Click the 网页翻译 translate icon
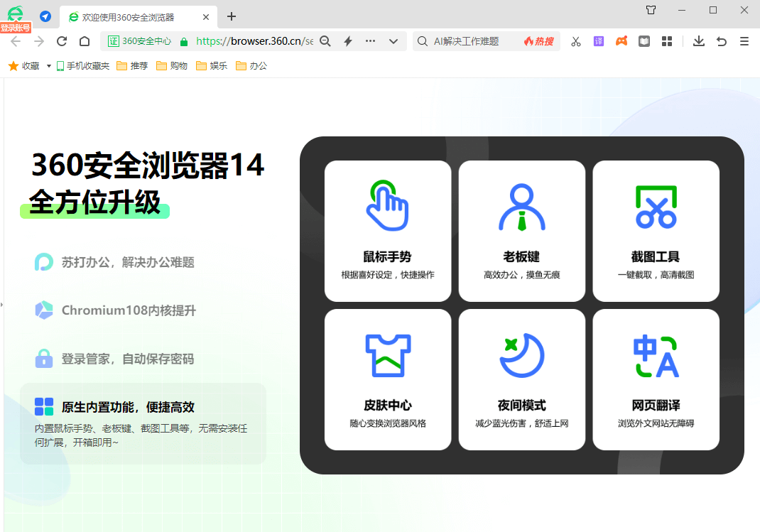Screen dimensions: 760x532 (656, 356)
